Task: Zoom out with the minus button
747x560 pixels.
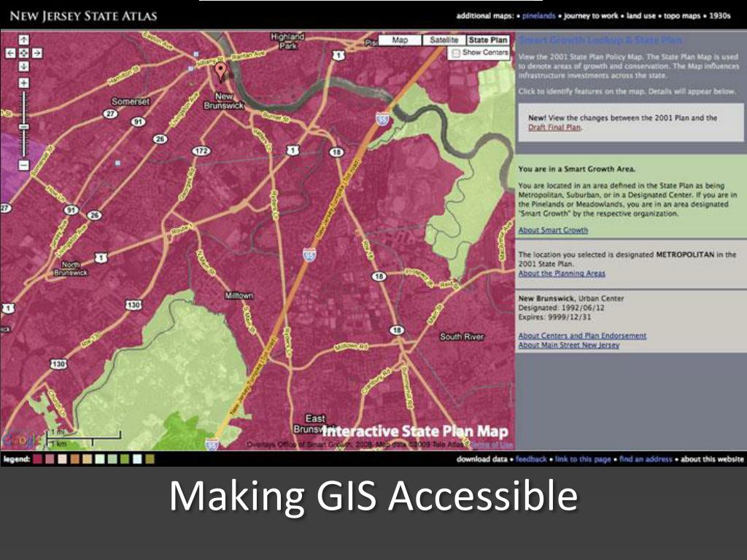Action: pyautogui.click(x=23, y=166)
